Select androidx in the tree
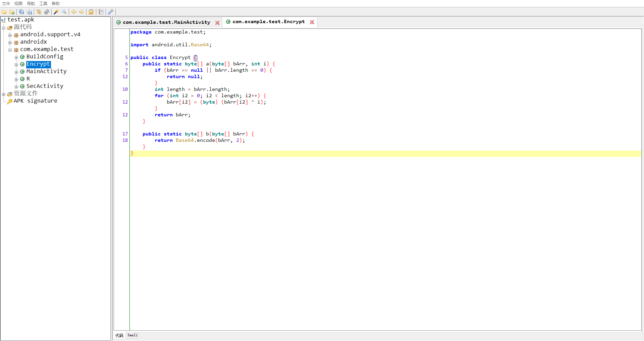 coord(34,42)
